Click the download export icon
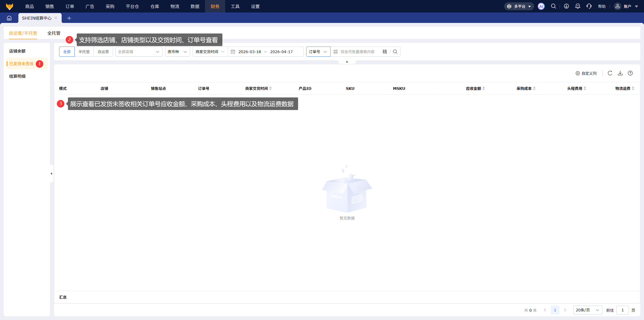The image size is (644, 320). (x=620, y=73)
